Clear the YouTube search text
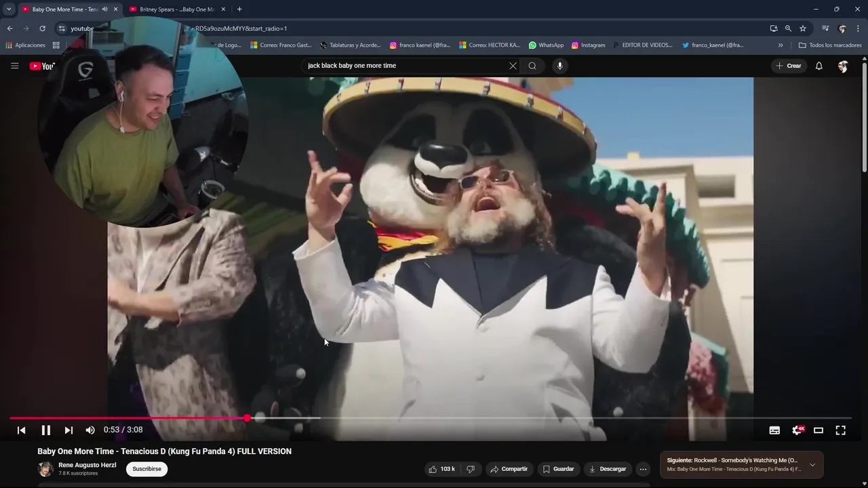The width and height of the screenshot is (868, 488). click(513, 66)
